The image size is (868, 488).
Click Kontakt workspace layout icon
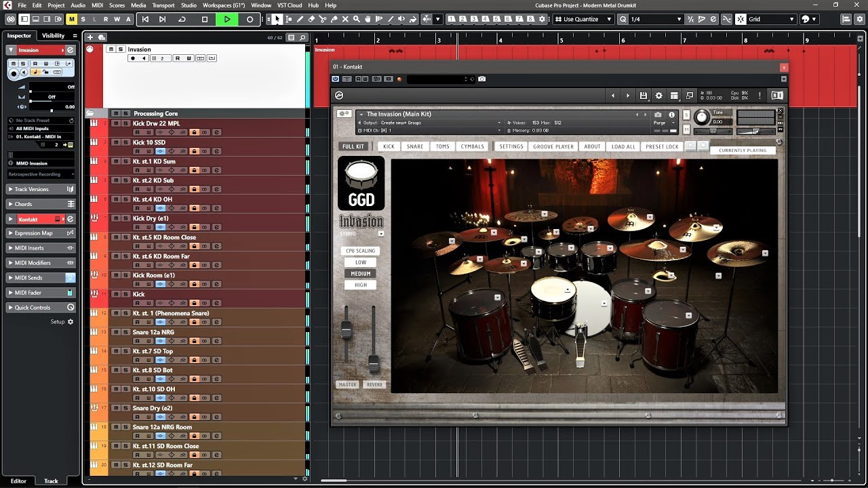click(x=674, y=96)
